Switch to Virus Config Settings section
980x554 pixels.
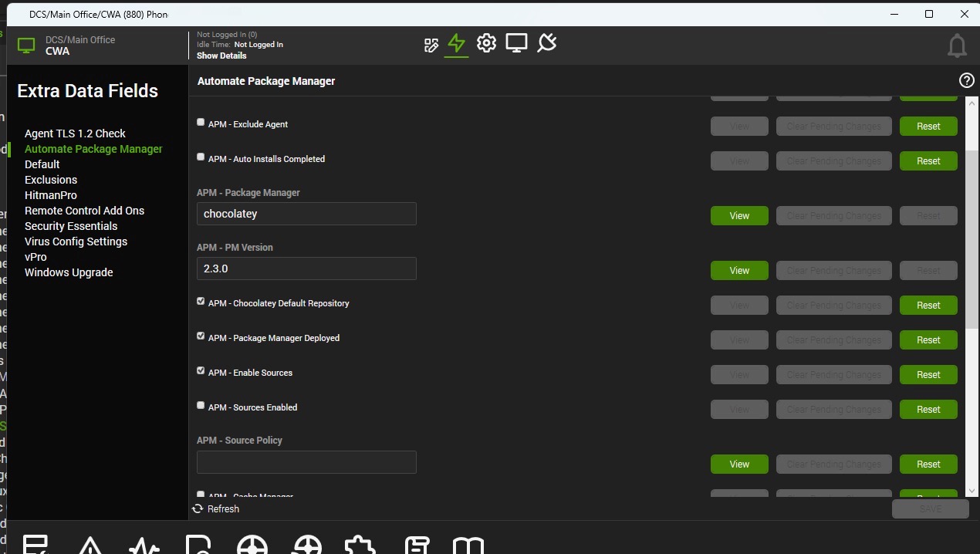76,242
